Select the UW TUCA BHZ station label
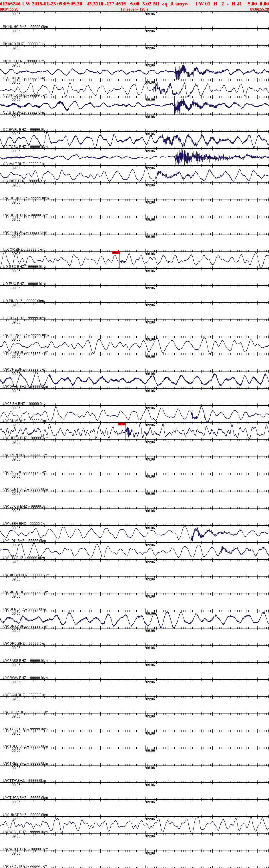 click(x=25, y=798)
